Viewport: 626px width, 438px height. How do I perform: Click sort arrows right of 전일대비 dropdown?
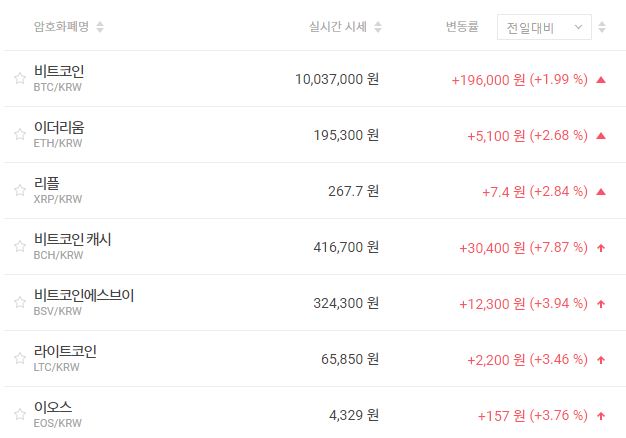point(602,27)
